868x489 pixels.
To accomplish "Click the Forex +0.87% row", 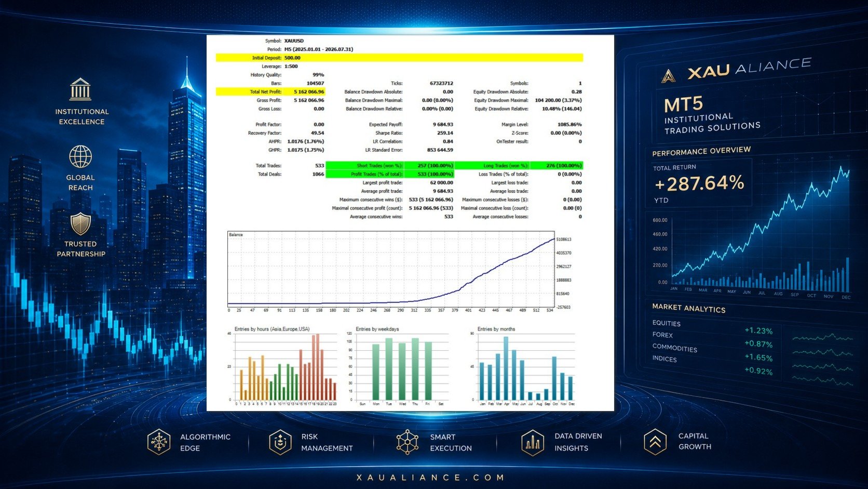I will pos(712,339).
